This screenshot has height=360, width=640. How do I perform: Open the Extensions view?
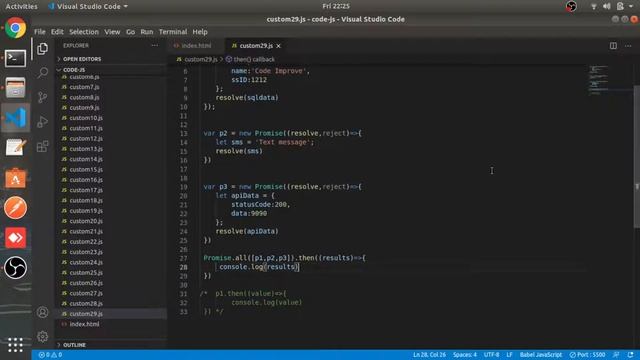pyautogui.click(x=42, y=146)
